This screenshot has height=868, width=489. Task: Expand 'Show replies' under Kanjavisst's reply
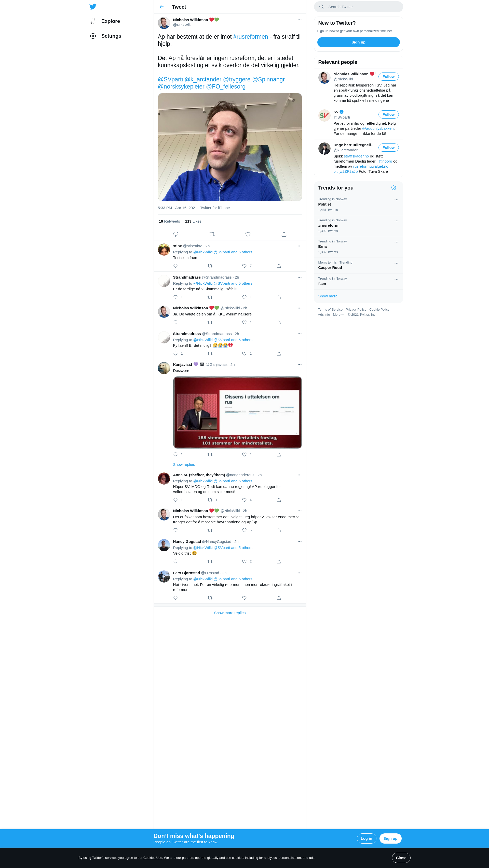coord(184,465)
